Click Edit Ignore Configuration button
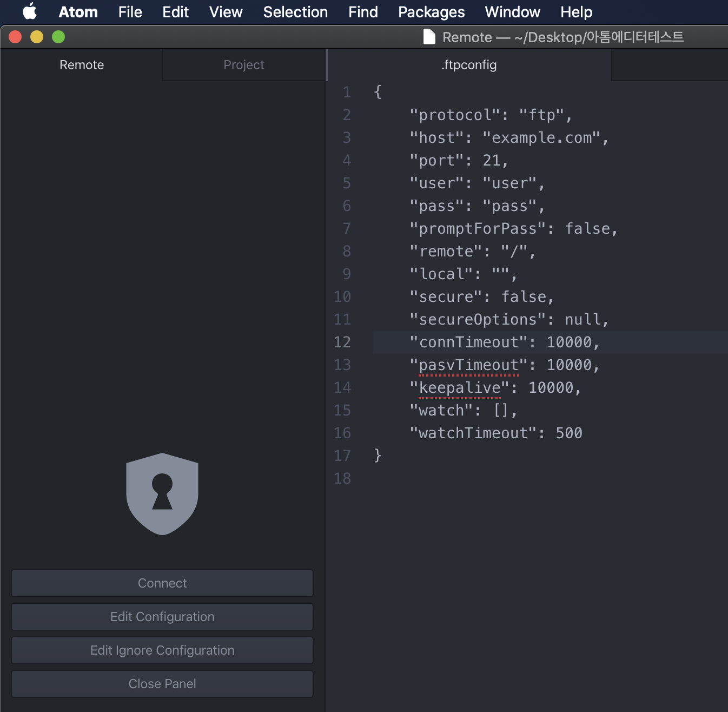728x712 pixels. pyautogui.click(x=162, y=650)
